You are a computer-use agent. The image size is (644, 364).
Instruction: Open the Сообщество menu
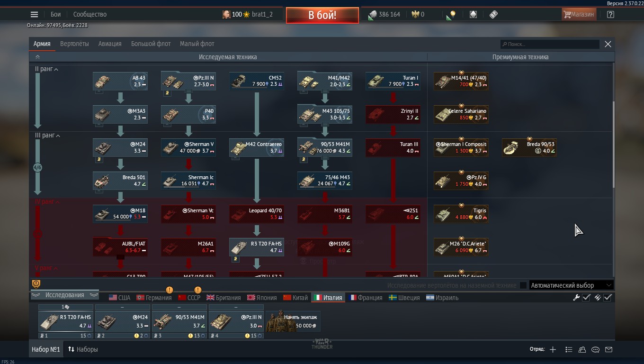pos(90,14)
